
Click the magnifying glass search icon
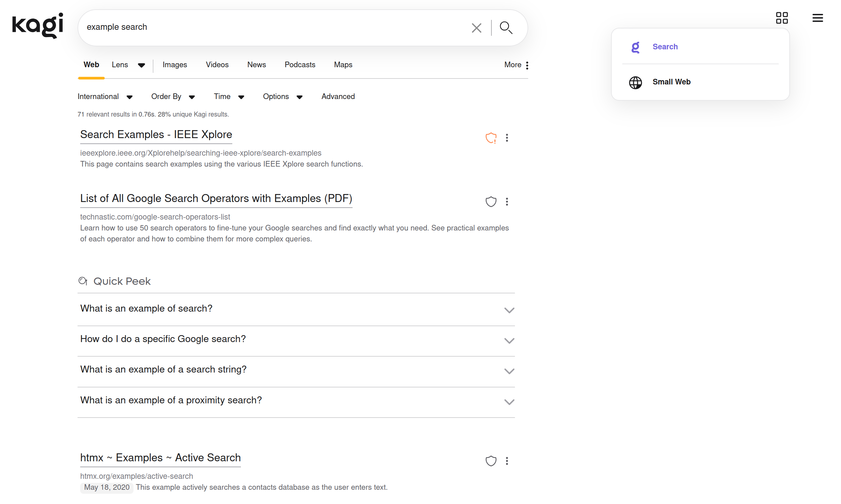(506, 28)
